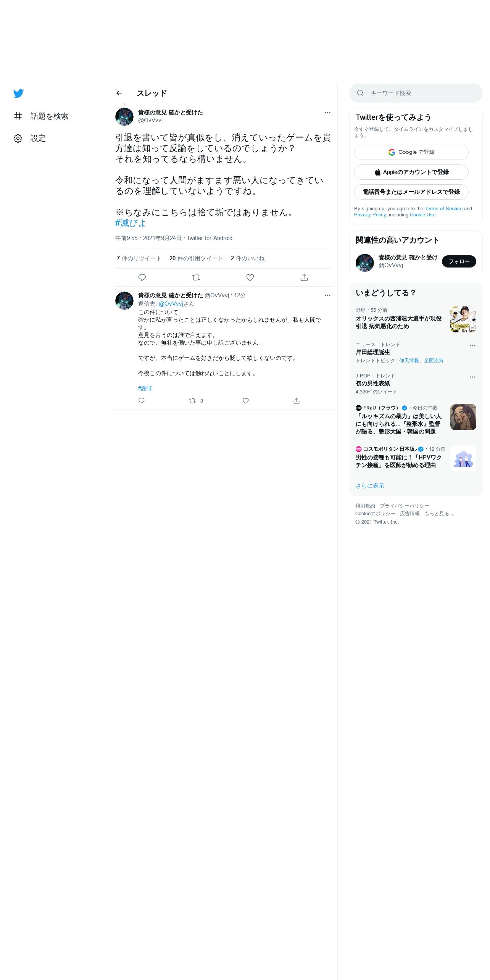This screenshot has height=980, width=490.
Task: Show more trends via さらに表示
Action: [370, 486]
